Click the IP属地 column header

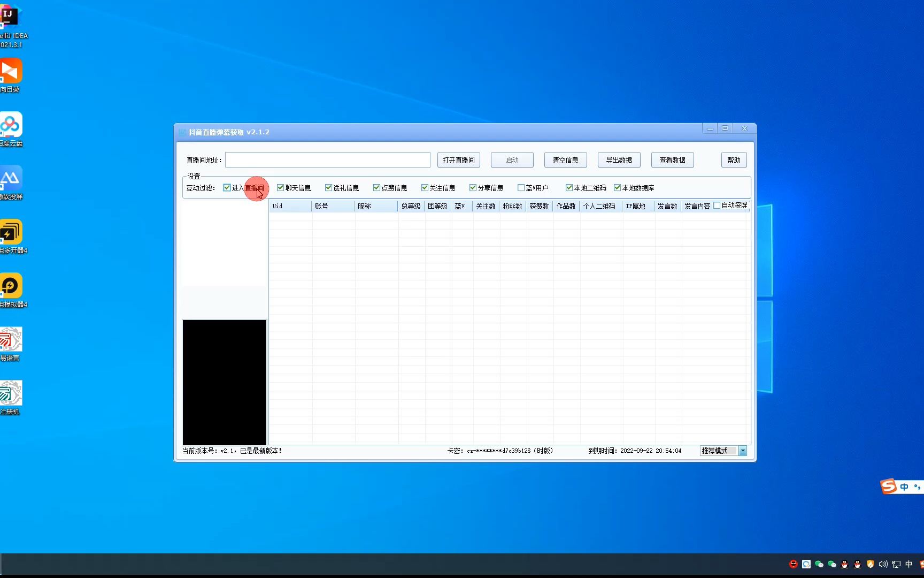click(638, 206)
